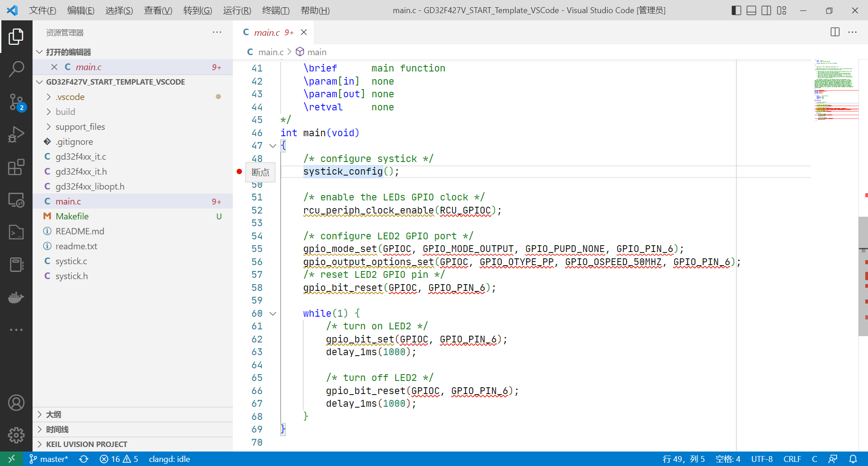Open Run and Debug view
Viewport: 868px width, 466px height.
[16, 135]
